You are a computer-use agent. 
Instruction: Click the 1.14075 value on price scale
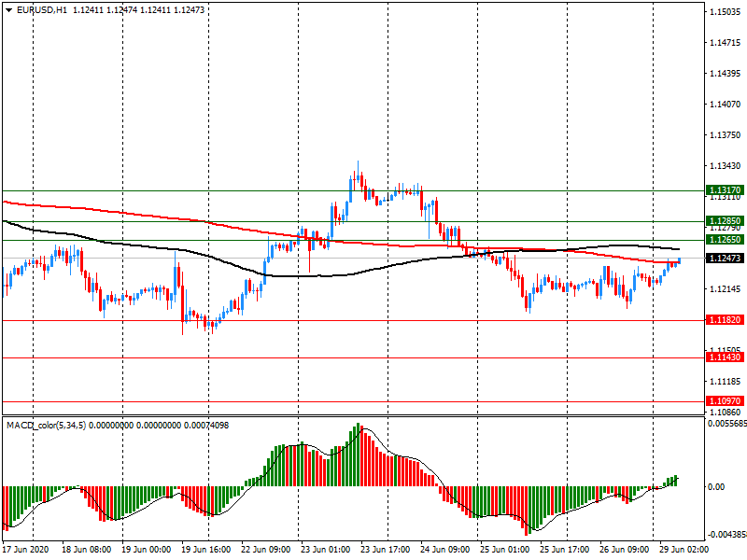725,105
